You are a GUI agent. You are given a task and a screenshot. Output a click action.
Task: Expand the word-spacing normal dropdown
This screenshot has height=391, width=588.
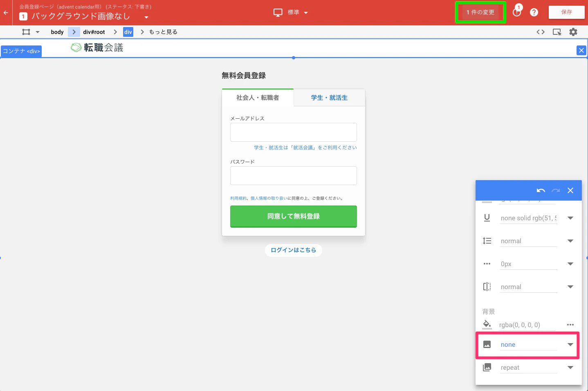pyautogui.click(x=570, y=287)
